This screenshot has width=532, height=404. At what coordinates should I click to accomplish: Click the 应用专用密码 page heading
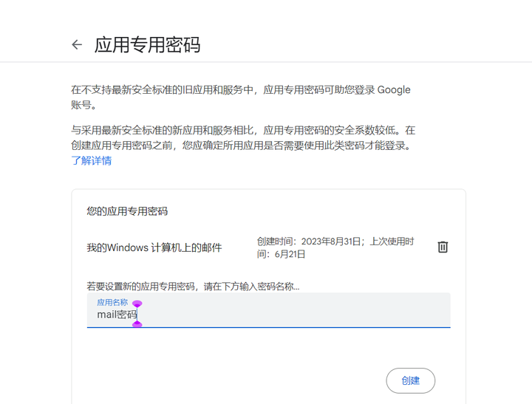(x=147, y=45)
